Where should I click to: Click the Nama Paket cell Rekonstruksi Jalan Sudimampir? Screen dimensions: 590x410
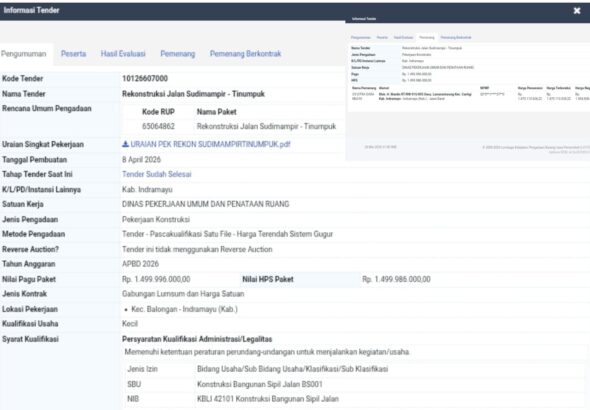[x=266, y=126]
